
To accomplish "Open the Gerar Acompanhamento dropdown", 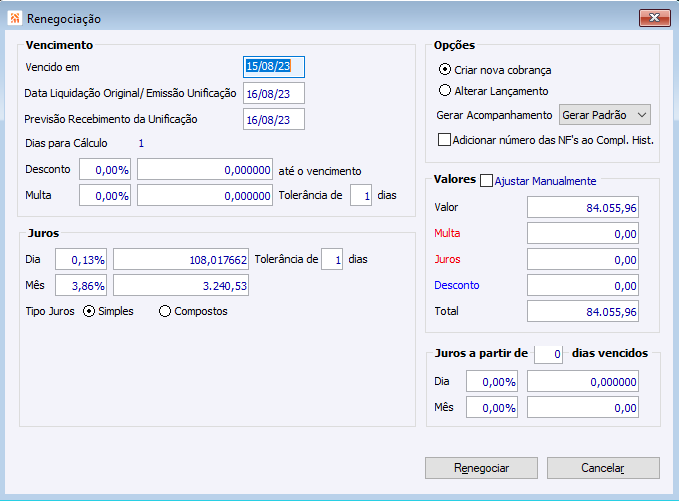I will pyautogui.click(x=606, y=115).
